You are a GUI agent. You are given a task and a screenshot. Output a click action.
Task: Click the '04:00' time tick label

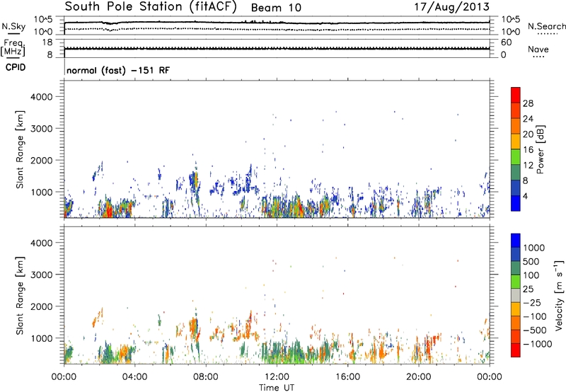pos(134,377)
